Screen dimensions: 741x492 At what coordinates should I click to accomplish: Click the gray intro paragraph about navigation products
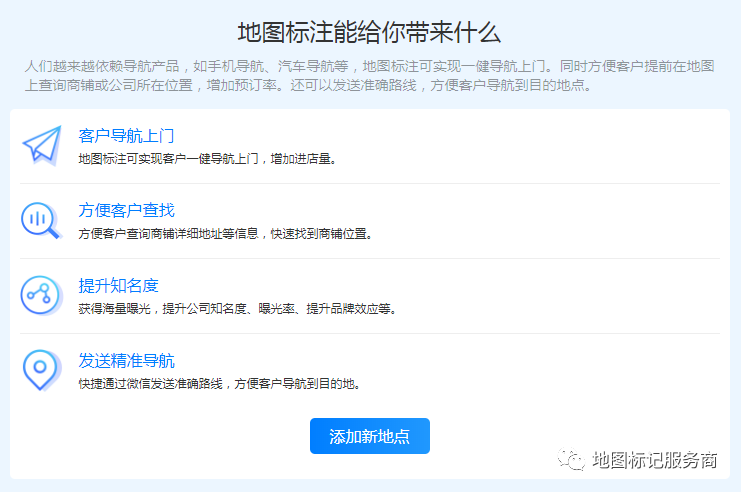click(x=369, y=75)
